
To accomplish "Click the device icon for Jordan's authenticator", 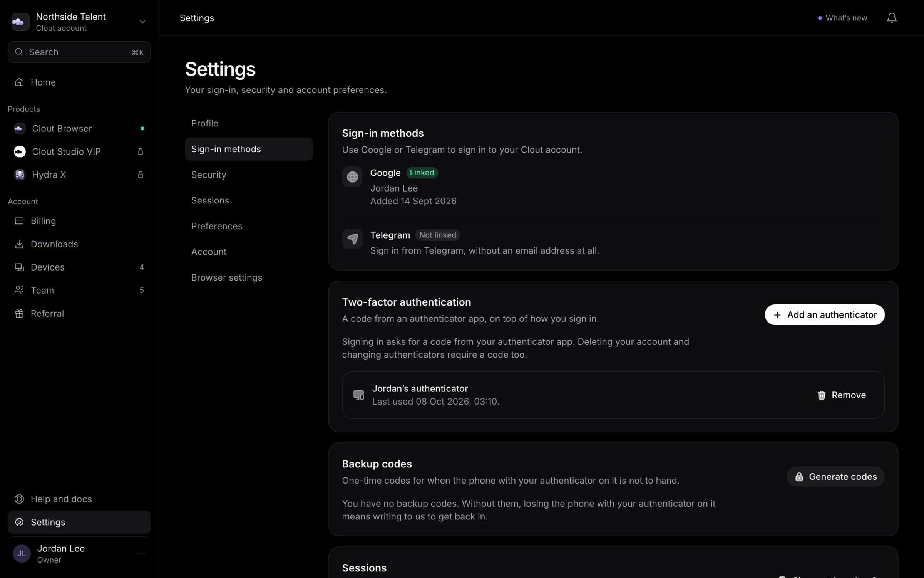I will (358, 395).
